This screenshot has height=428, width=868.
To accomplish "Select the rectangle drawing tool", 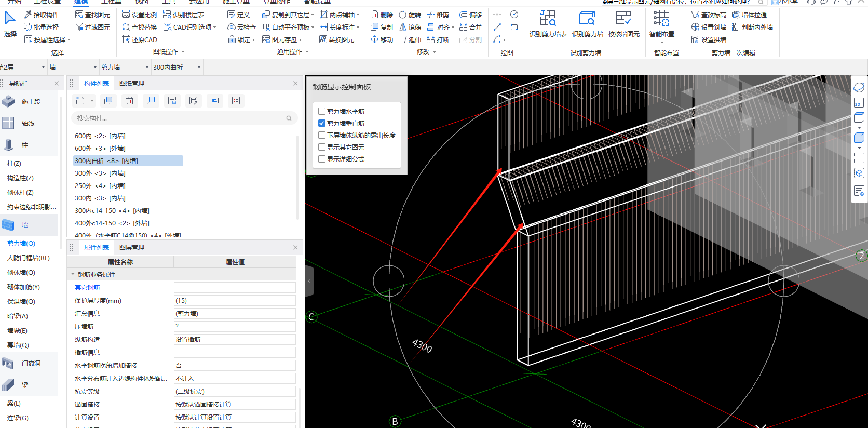I will 514,27.
